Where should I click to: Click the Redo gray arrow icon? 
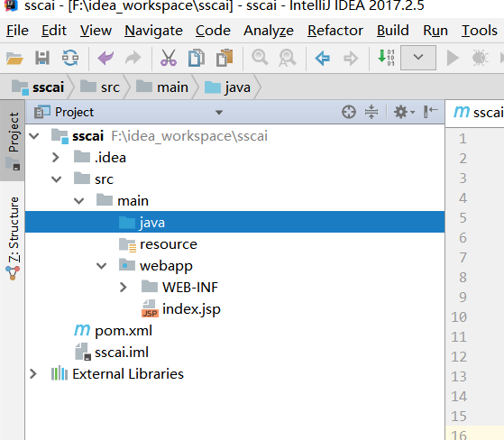pyautogui.click(x=133, y=59)
